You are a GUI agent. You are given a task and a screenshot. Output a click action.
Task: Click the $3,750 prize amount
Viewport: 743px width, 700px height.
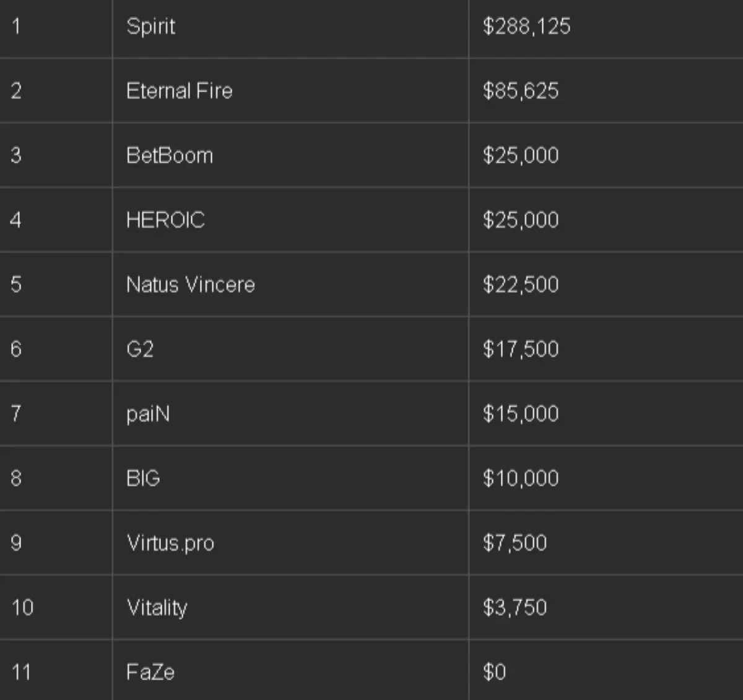[x=515, y=607]
